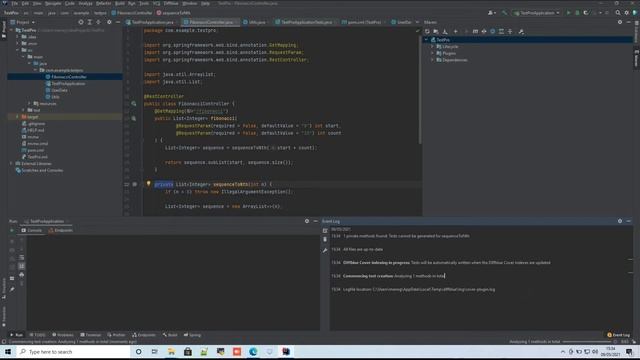This screenshot has height=360, width=640.
Task: Open Maven settings wrench icon
Action: coord(521,31)
